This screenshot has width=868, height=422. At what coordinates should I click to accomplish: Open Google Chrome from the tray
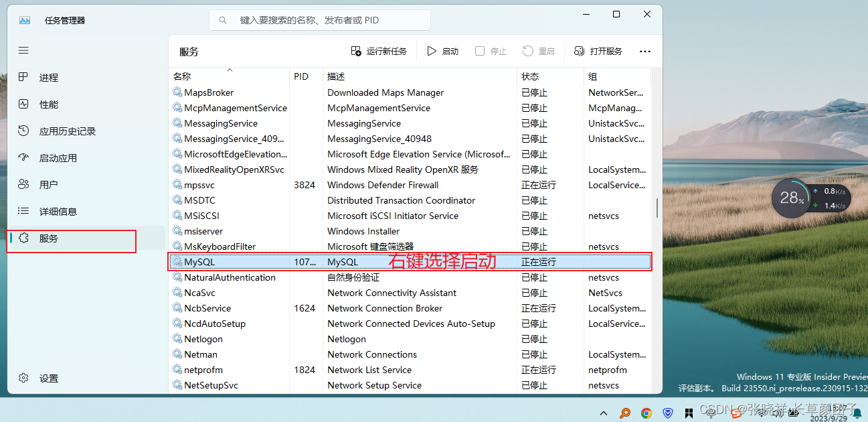click(646, 413)
